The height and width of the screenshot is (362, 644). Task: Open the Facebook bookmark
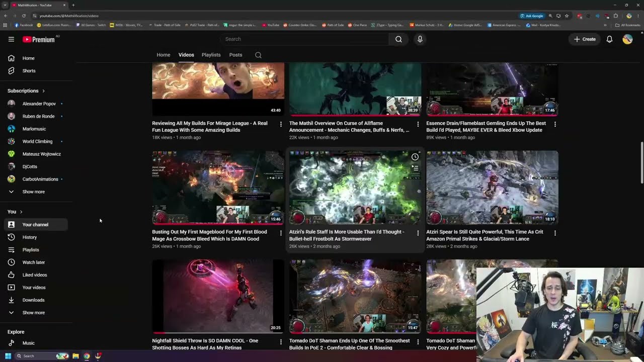(24, 25)
